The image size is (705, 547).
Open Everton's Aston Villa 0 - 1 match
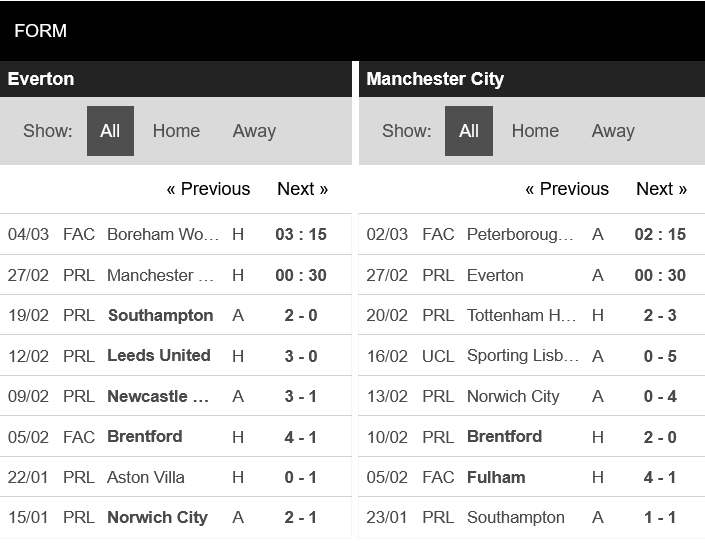click(x=176, y=477)
